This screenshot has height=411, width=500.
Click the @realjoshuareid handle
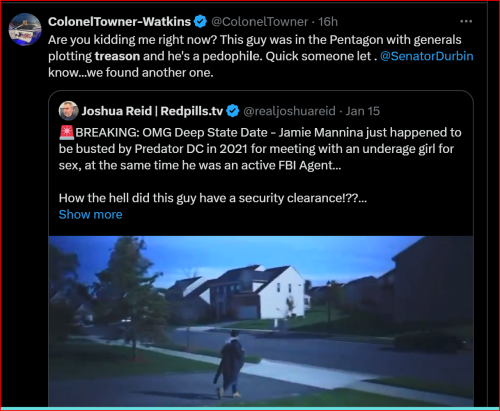click(289, 111)
